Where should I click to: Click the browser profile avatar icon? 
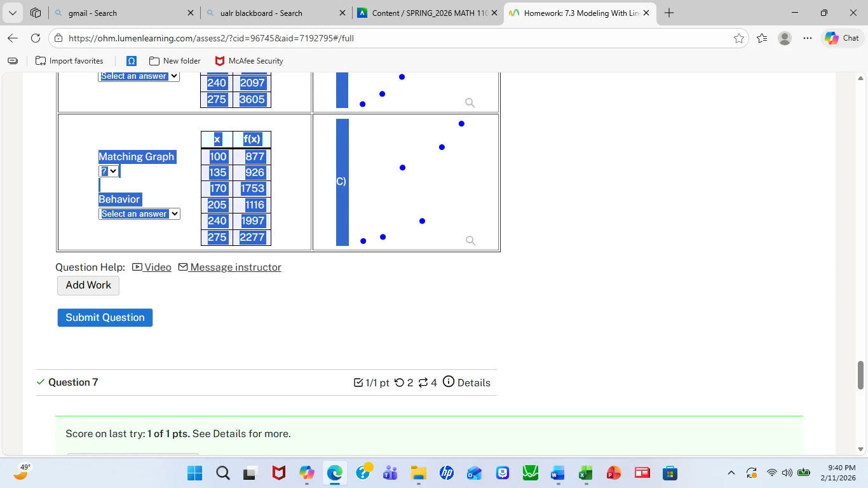[x=784, y=38]
